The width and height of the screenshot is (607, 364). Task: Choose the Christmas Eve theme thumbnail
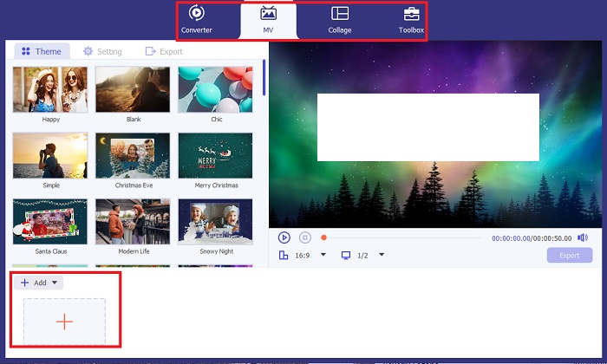133,155
